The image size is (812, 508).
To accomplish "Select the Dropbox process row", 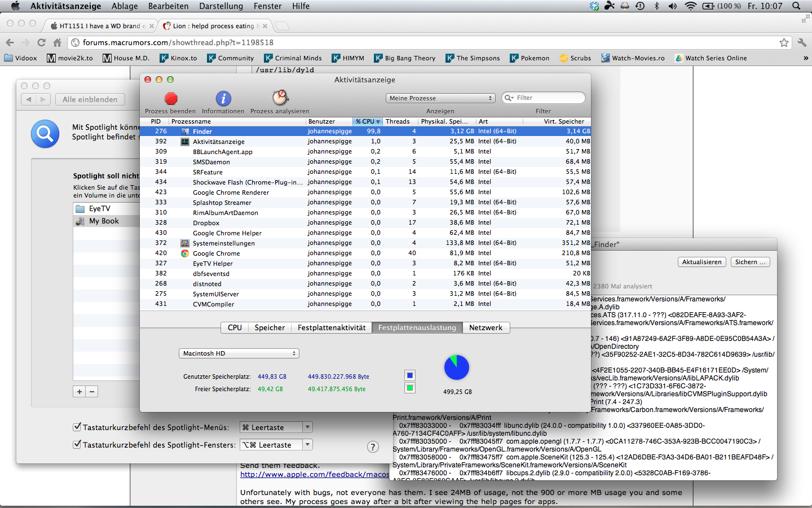I will (x=365, y=223).
